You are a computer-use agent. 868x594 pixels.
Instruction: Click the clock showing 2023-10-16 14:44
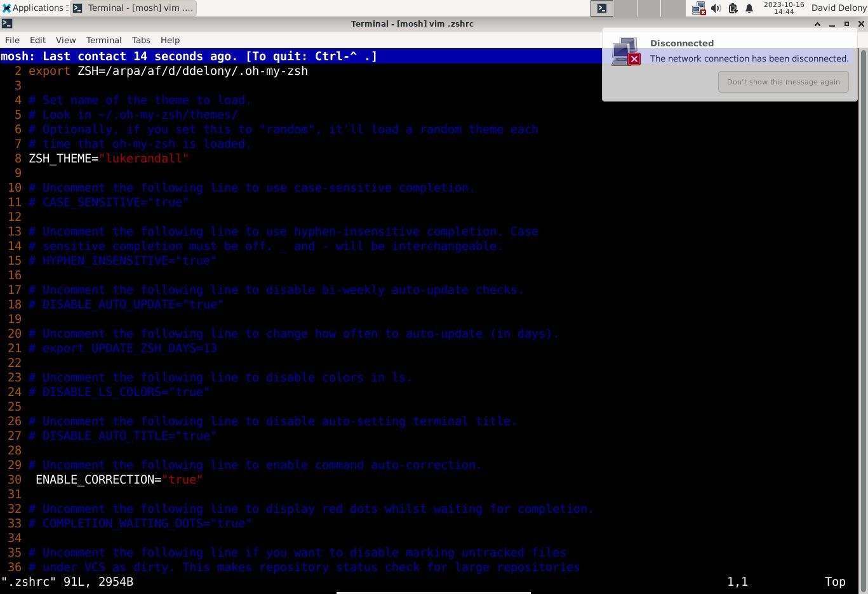click(x=785, y=8)
